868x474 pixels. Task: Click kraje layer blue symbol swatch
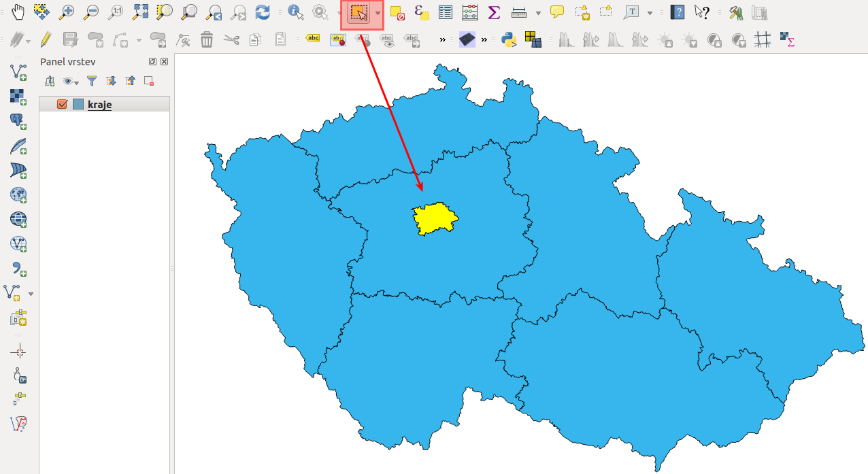point(78,104)
